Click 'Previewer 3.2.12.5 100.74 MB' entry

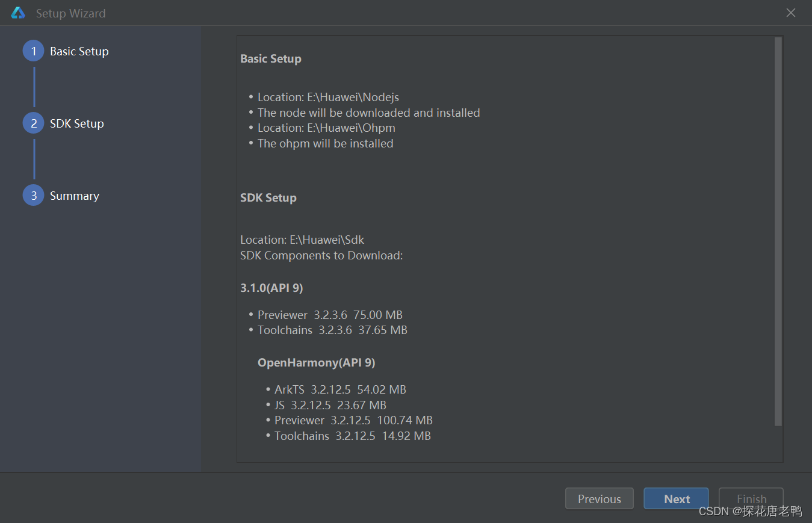coord(353,420)
